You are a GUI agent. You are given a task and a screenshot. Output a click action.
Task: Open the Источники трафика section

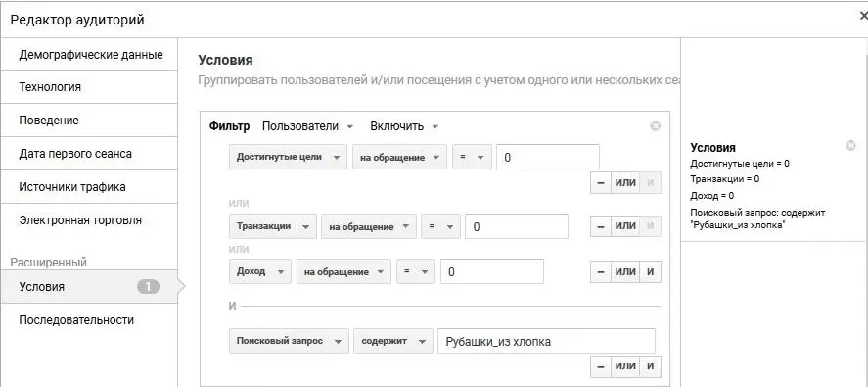point(89,187)
